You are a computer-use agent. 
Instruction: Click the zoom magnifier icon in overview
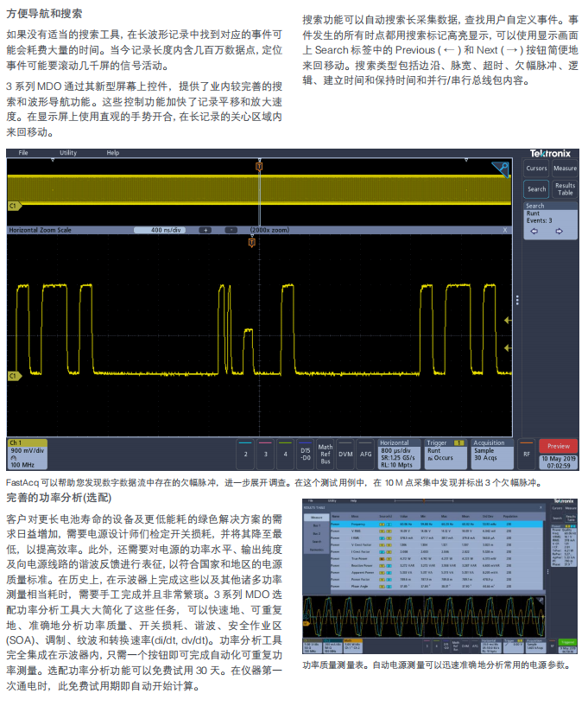point(501,169)
